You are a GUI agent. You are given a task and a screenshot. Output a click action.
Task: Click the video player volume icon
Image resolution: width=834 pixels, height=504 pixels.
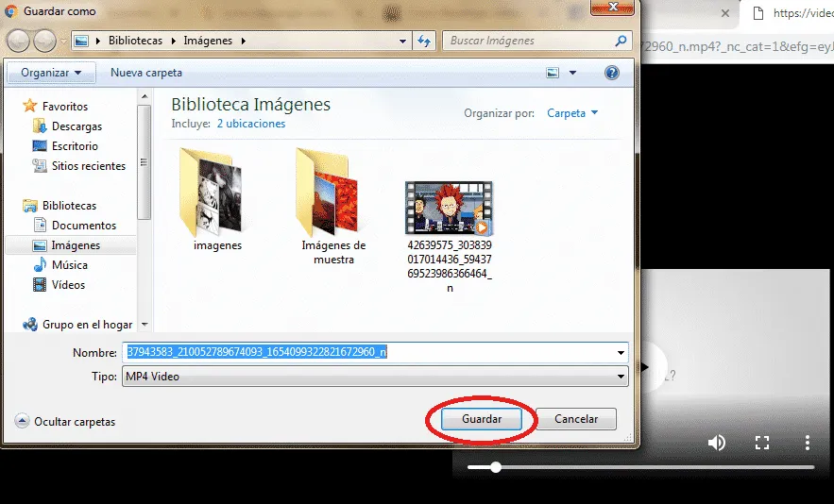[x=717, y=443]
